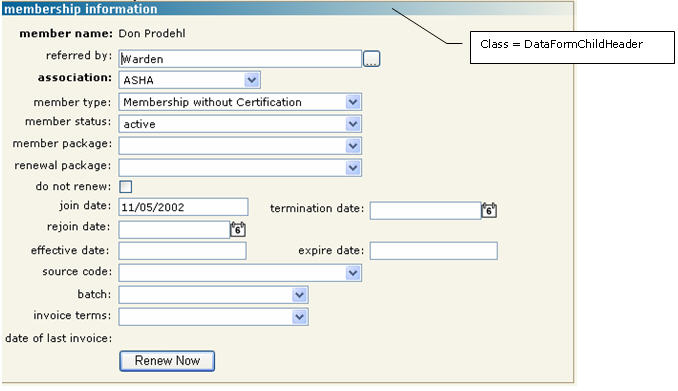Open the member type dropdown
Image resolution: width=678 pixels, height=391 pixels.
tap(240, 102)
